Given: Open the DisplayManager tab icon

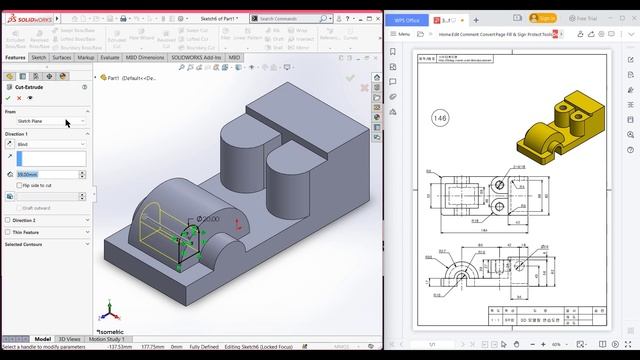Looking at the screenshot, I should tap(62, 76).
